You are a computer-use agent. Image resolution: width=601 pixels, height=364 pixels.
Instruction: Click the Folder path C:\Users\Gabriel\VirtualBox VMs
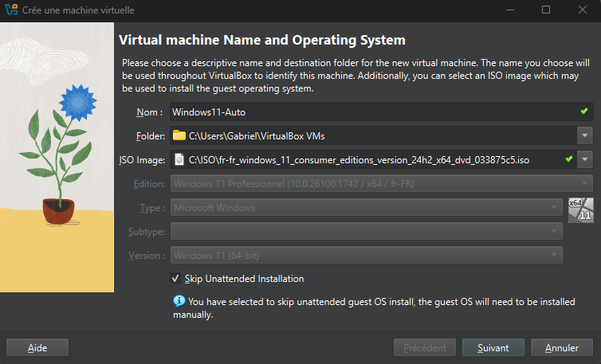257,136
